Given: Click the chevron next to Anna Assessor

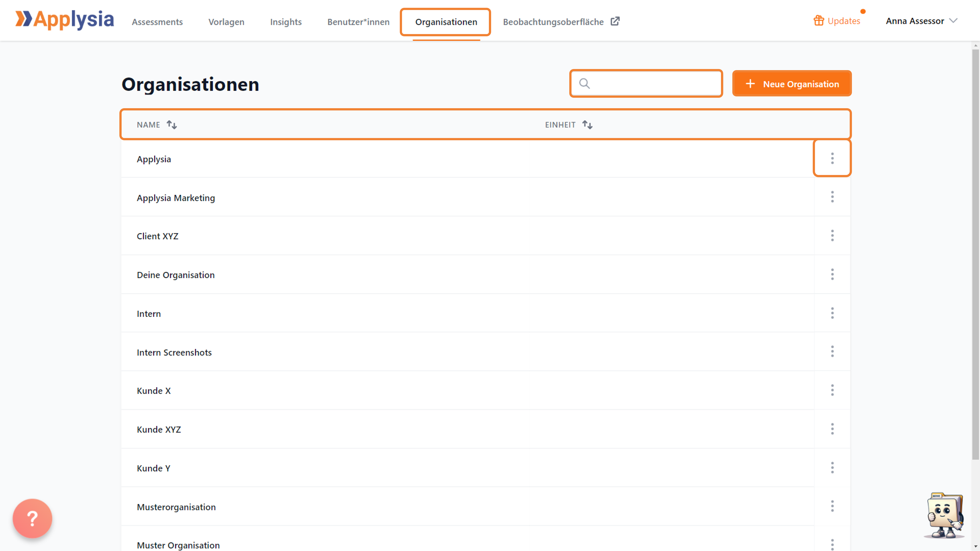Looking at the screenshot, I should (953, 20).
